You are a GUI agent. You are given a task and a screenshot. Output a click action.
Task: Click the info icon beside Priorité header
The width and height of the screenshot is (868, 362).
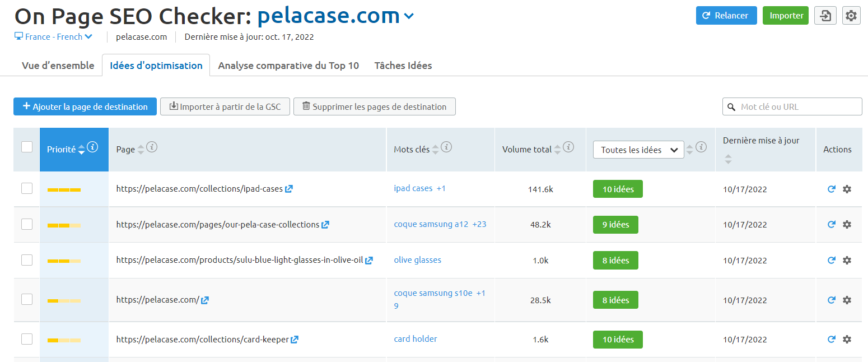click(x=92, y=147)
